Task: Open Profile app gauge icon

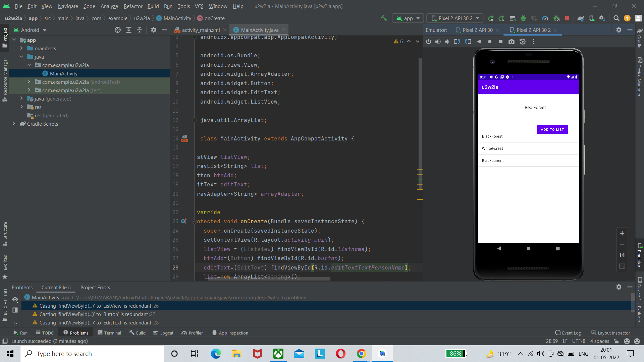Action: pos(545,18)
